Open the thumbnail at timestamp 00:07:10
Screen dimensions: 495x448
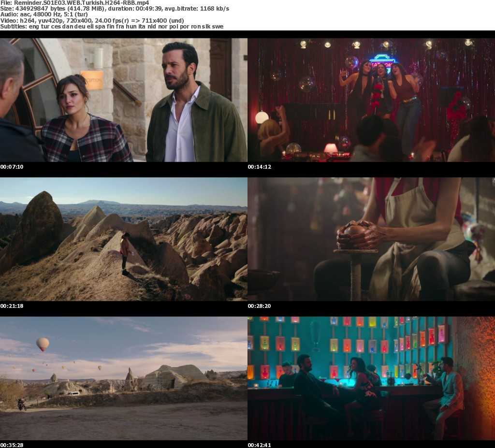coord(123,100)
